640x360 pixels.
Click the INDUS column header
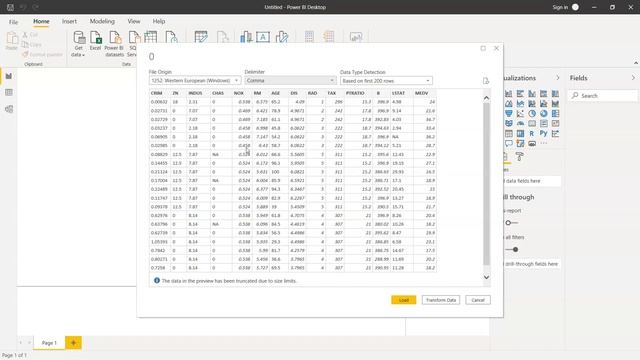(x=195, y=93)
